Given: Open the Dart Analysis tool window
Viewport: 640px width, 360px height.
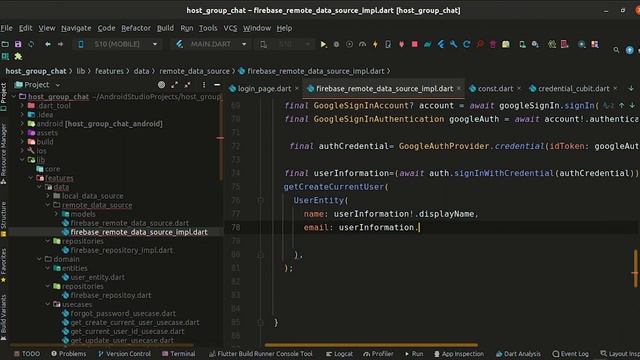Looking at the screenshot, I should pyautogui.click(x=518, y=354).
